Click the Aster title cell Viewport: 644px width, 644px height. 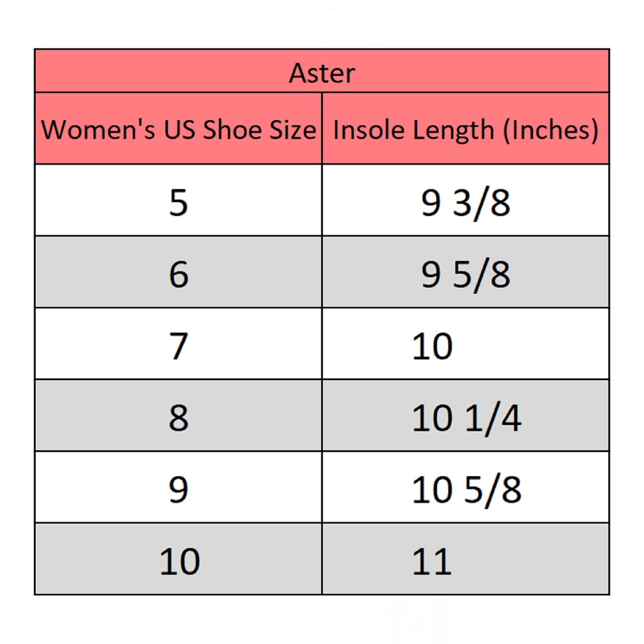click(322, 73)
